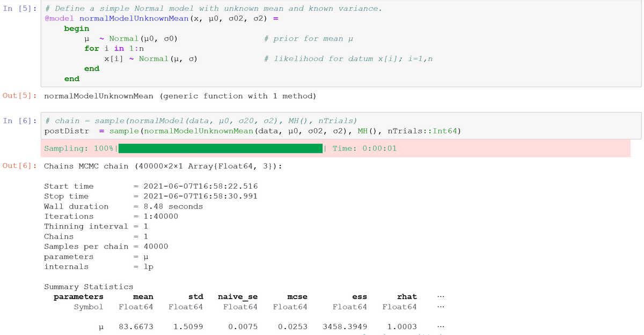Click the 'generic function with 1 method' output
This screenshot has height=335, width=644.
tap(238, 96)
